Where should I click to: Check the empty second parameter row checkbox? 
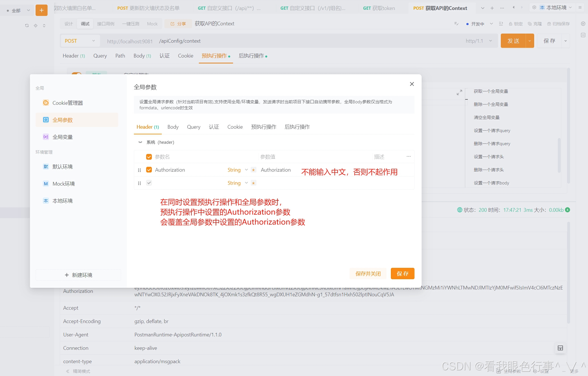tap(149, 183)
